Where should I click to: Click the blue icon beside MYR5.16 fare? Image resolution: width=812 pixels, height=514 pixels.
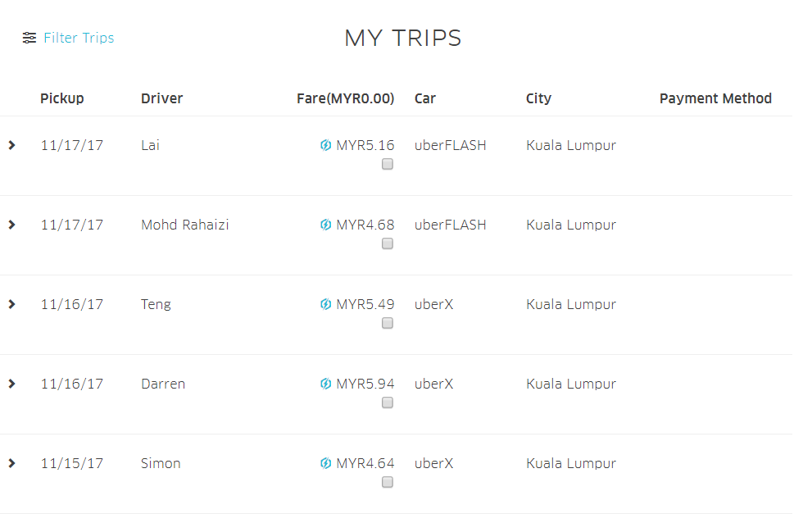(325, 146)
